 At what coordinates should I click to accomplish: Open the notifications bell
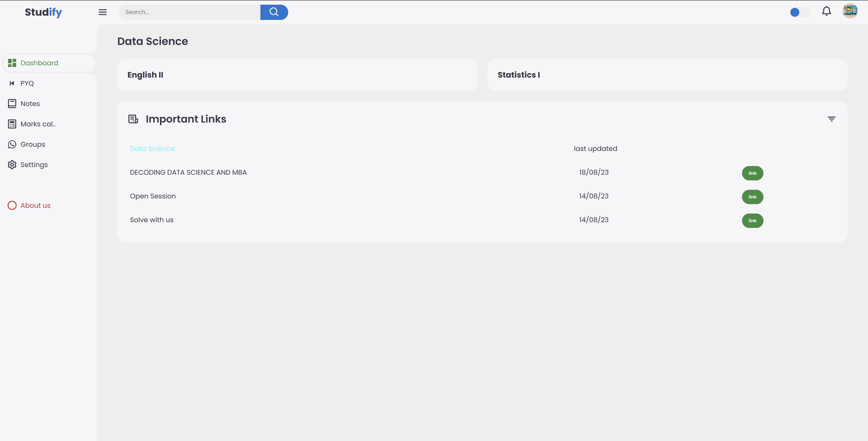pos(826,11)
